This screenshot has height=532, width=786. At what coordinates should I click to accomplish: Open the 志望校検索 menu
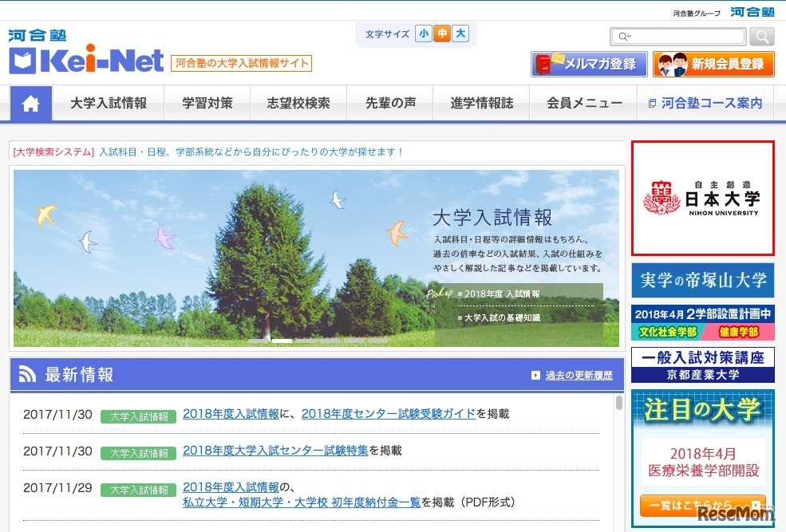point(298,103)
